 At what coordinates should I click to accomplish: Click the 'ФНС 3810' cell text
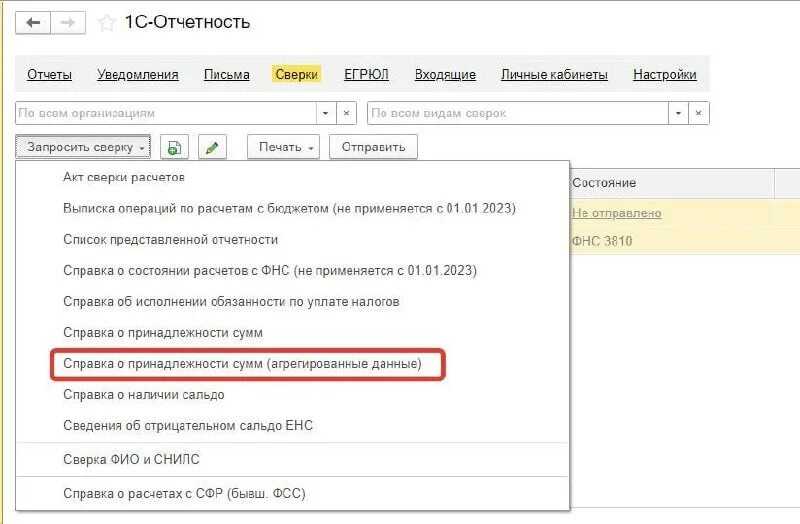pyautogui.click(x=602, y=241)
